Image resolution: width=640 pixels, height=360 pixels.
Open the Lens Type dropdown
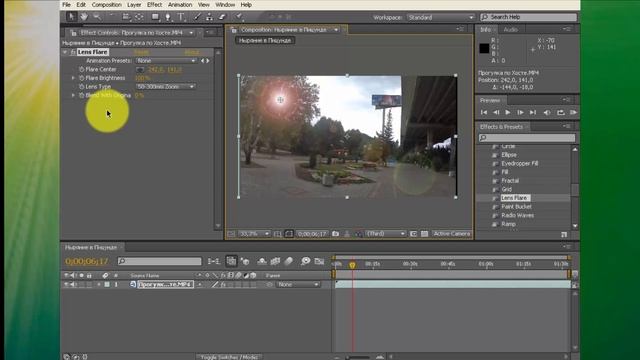click(165, 87)
